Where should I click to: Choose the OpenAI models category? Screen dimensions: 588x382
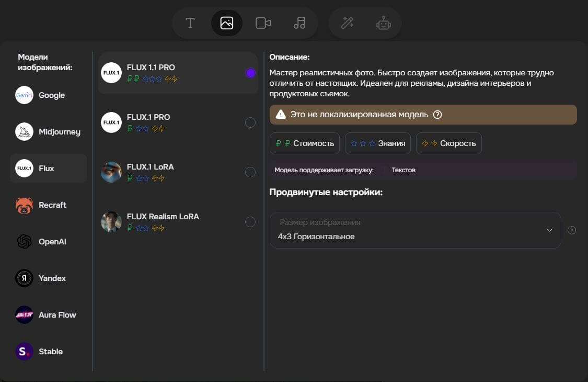coord(49,242)
